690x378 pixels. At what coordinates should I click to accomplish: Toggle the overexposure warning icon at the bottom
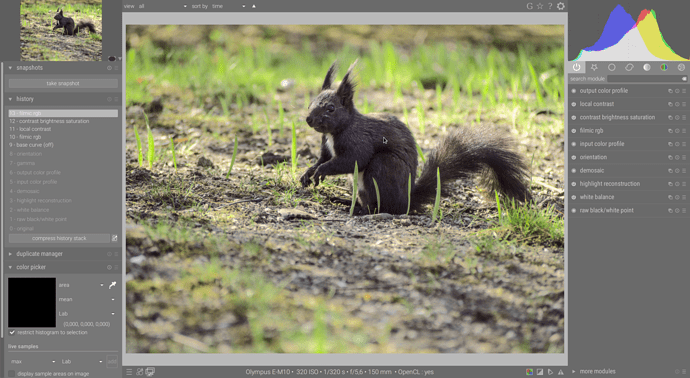(x=540, y=372)
